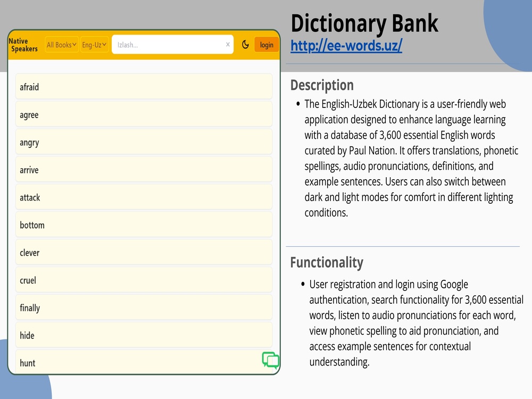
Task: Click the Dictionary Bank title
Action: tap(364, 23)
